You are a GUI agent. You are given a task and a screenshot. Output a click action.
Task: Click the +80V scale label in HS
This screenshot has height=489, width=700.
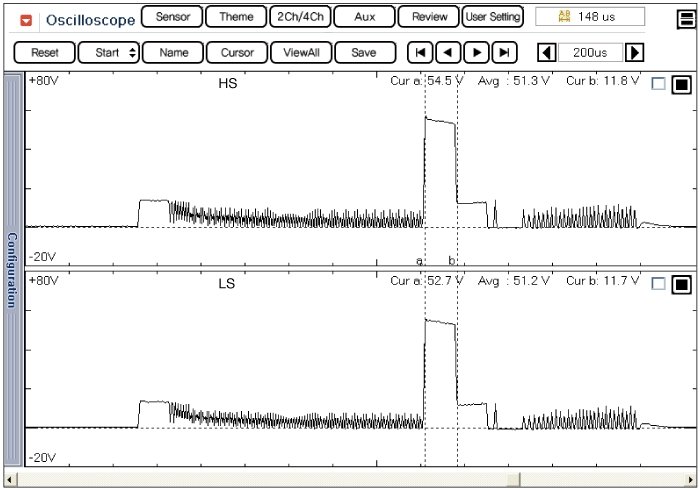point(44,81)
